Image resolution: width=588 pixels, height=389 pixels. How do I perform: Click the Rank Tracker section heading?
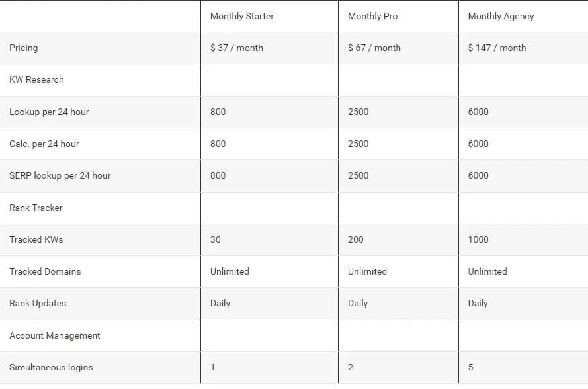36,208
